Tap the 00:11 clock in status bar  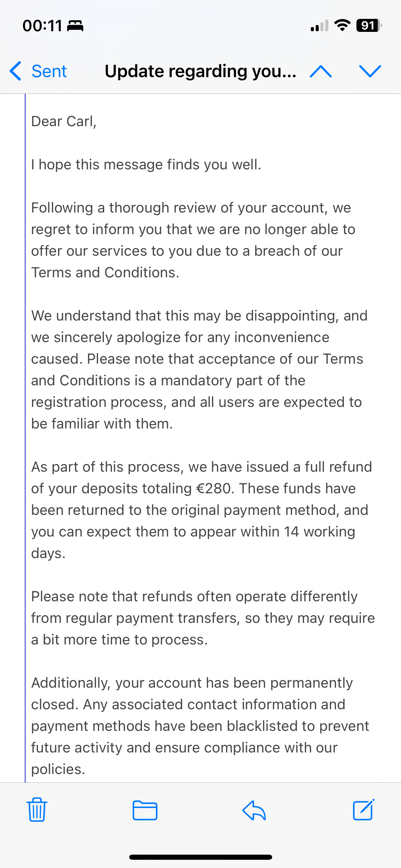pos(42,26)
